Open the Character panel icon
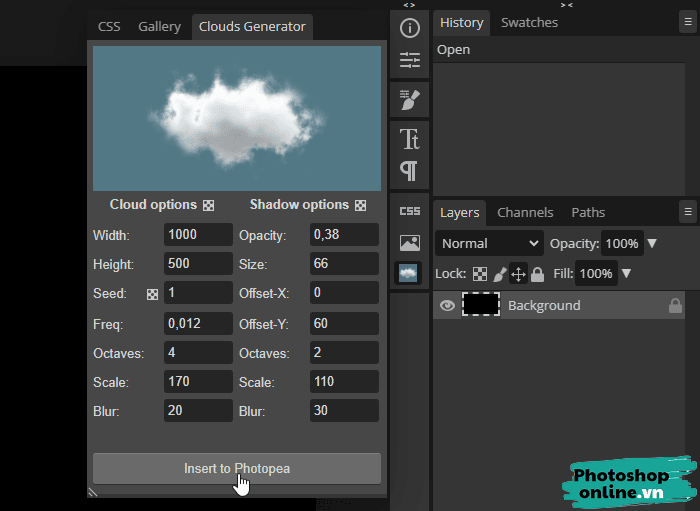This screenshot has width=700, height=511. (409, 138)
